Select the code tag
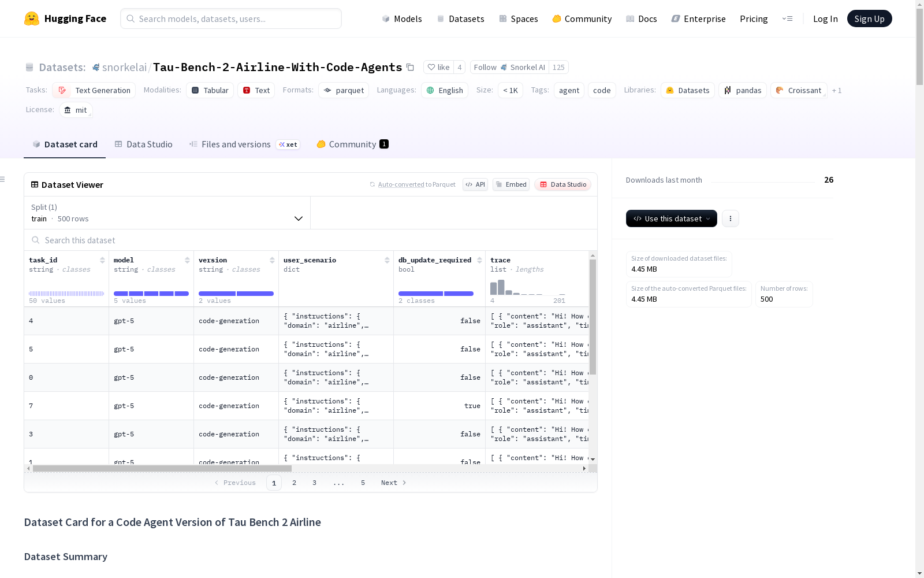The width and height of the screenshot is (924, 578). tap(602, 90)
